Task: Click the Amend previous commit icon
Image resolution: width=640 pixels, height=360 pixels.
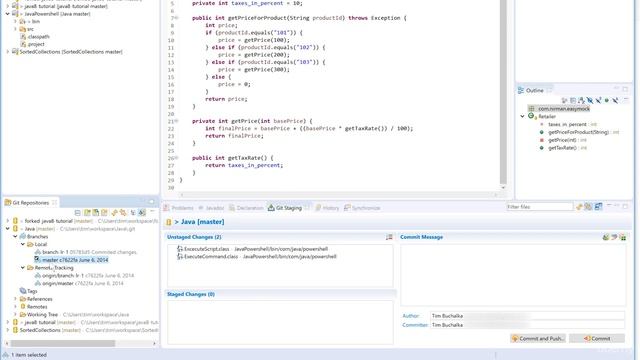Action: click(606, 237)
